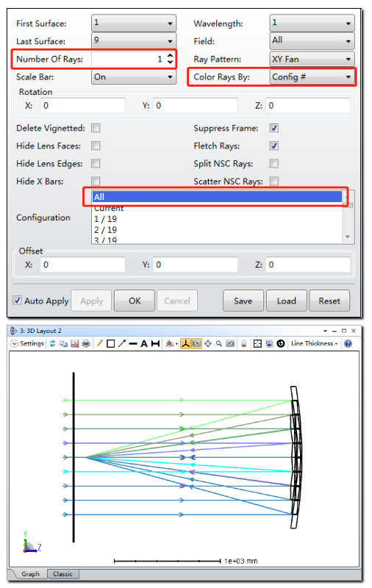This screenshot has height=588, width=372.
Task: Click the refresh icon in 3D Layout toolbar
Action: (x=52, y=343)
